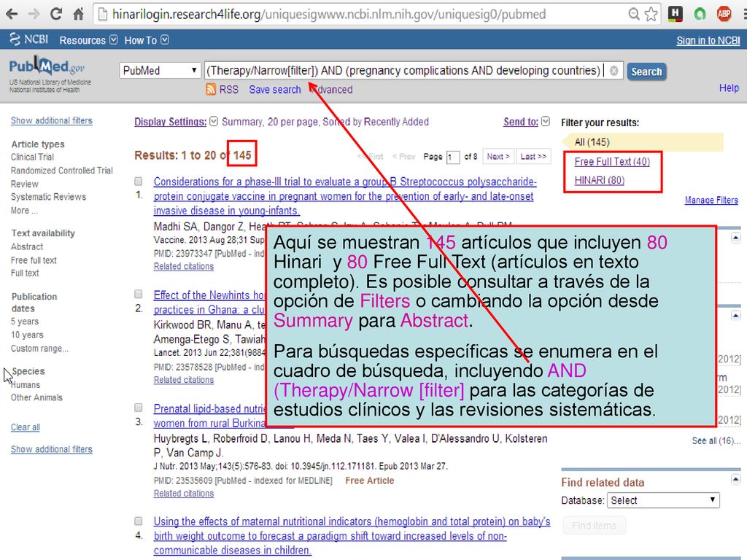The image size is (747, 560).
Task: Open the Find related data Database select
Action: coord(662,500)
